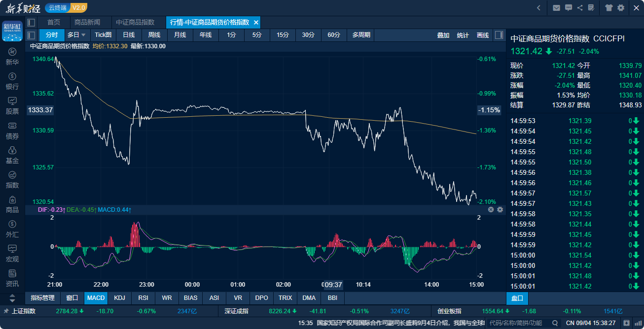Open the skin theme t-shirt icon
Screen dimensions: 644x329
608,8
